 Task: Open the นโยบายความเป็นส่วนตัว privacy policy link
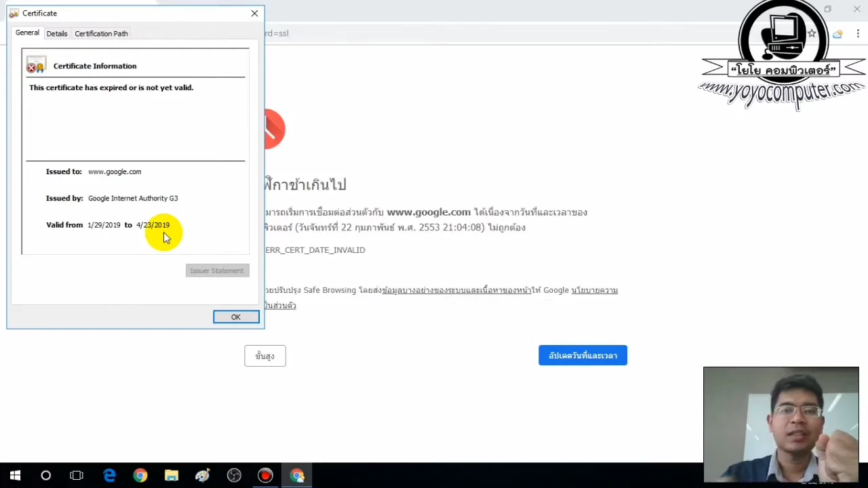click(x=595, y=290)
